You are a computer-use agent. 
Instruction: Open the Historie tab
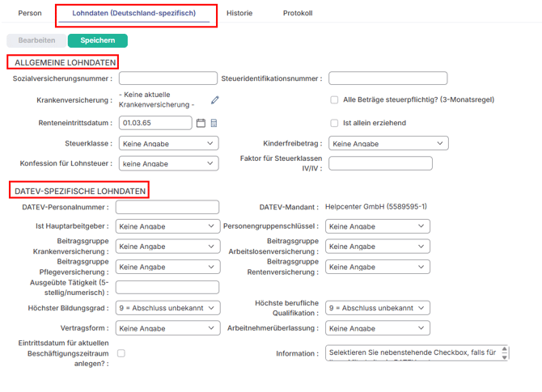pyautogui.click(x=239, y=14)
